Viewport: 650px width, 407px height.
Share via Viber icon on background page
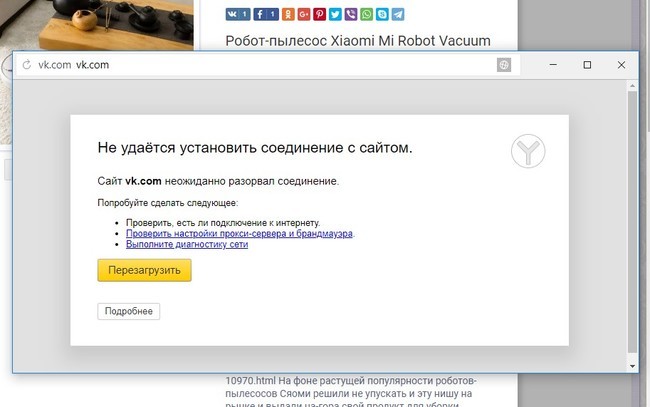[x=351, y=15]
